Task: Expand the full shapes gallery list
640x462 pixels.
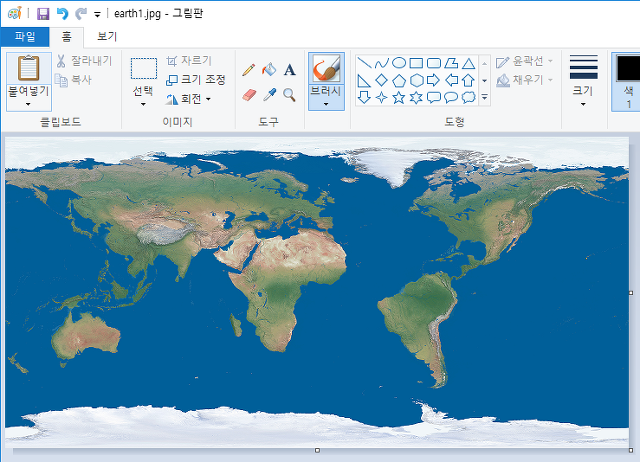Action: click(484, 98)
